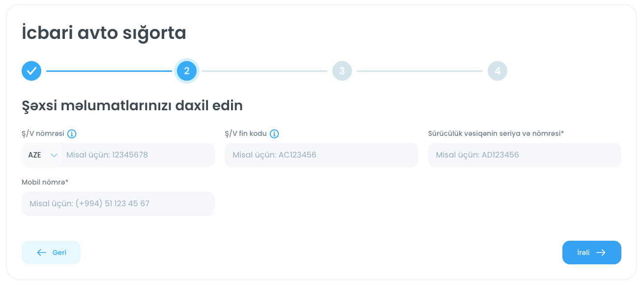Viewport: 644px width, 285px height.
Task: Click the completed step 1 checkmark icon
Action: (31, 71)
